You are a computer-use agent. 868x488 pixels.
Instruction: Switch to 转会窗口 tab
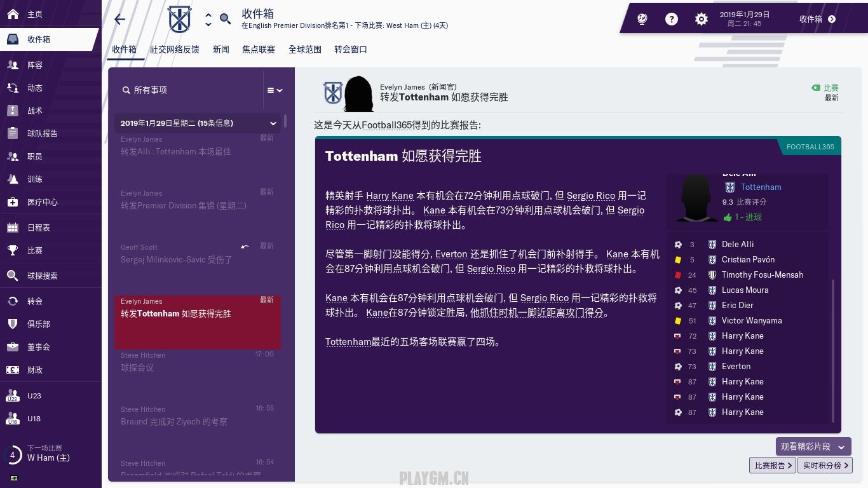[351, 50]
